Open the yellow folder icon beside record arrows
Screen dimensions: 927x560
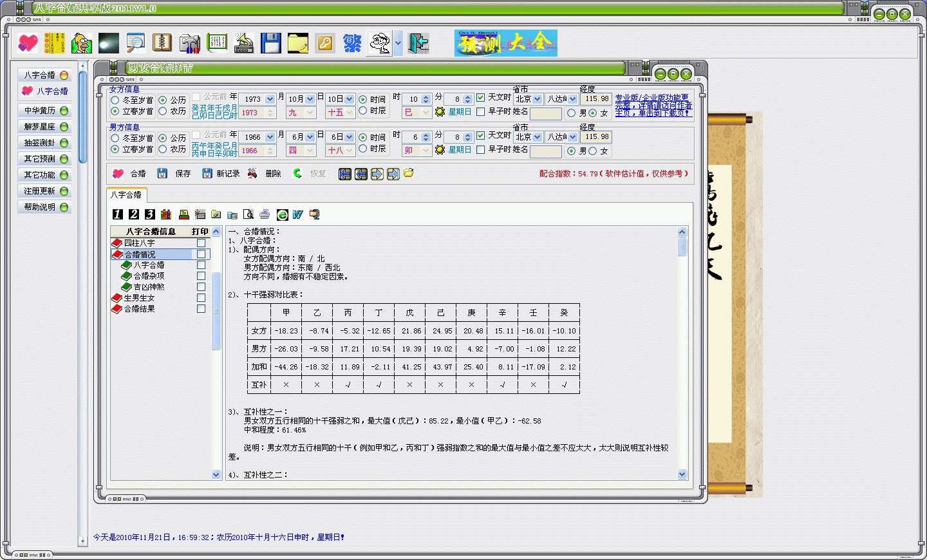coord(409,173)
